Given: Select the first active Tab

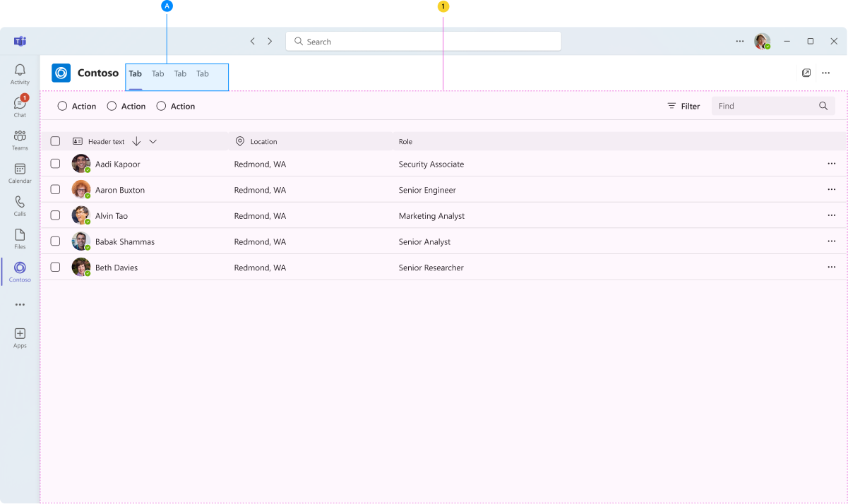Looking at the screenshot, I should (x=136, y=74).
